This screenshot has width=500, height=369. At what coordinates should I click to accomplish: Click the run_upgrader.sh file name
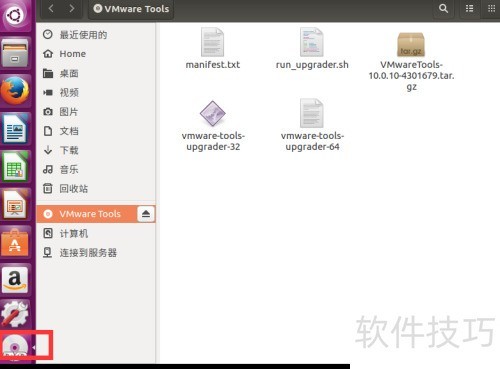[312, 65]
